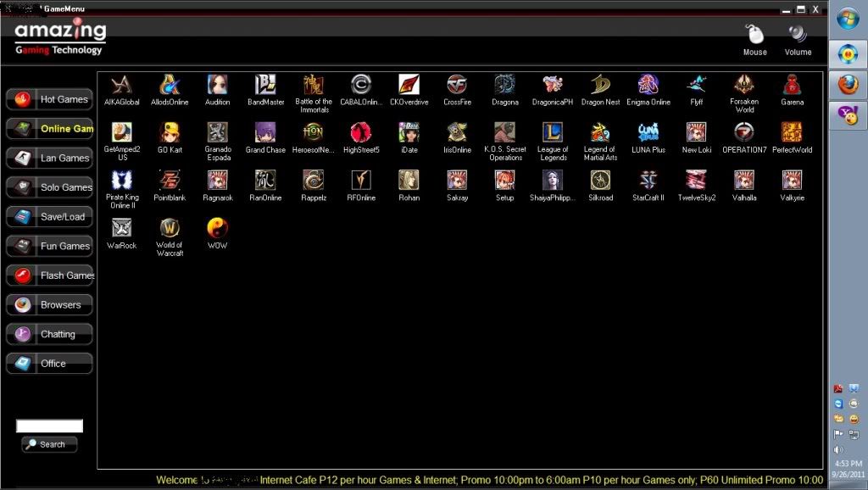Switch to Office category
This screenshot has height=490, width=868.
click(49, 364)
